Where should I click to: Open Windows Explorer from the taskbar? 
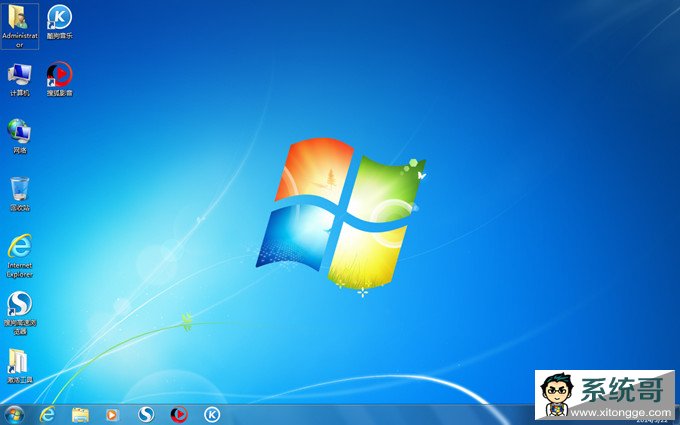[x=80, y=415]
